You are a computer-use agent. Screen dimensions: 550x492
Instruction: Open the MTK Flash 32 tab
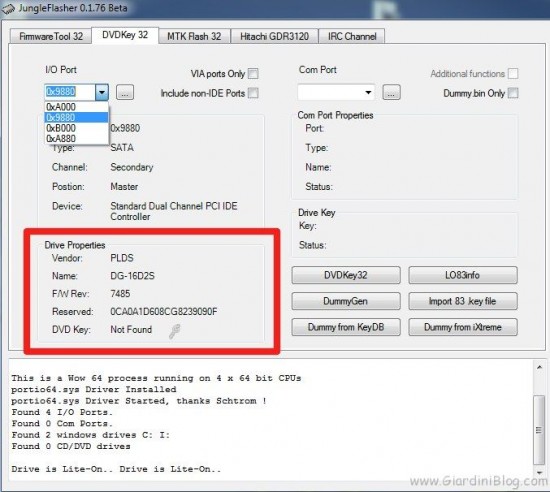point(194,36)
